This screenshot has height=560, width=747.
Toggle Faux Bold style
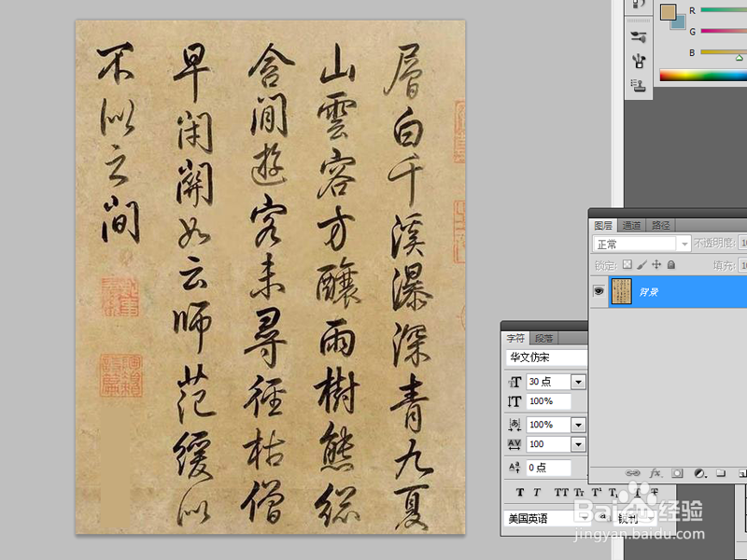click(x=520, y=493)
